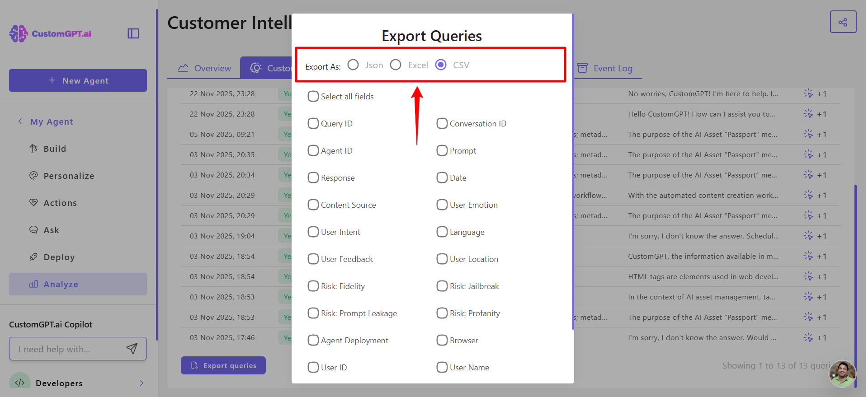This screenshot has width=868, height=397.
Task: Check the Conversation ID field
Action: [442, 123]
